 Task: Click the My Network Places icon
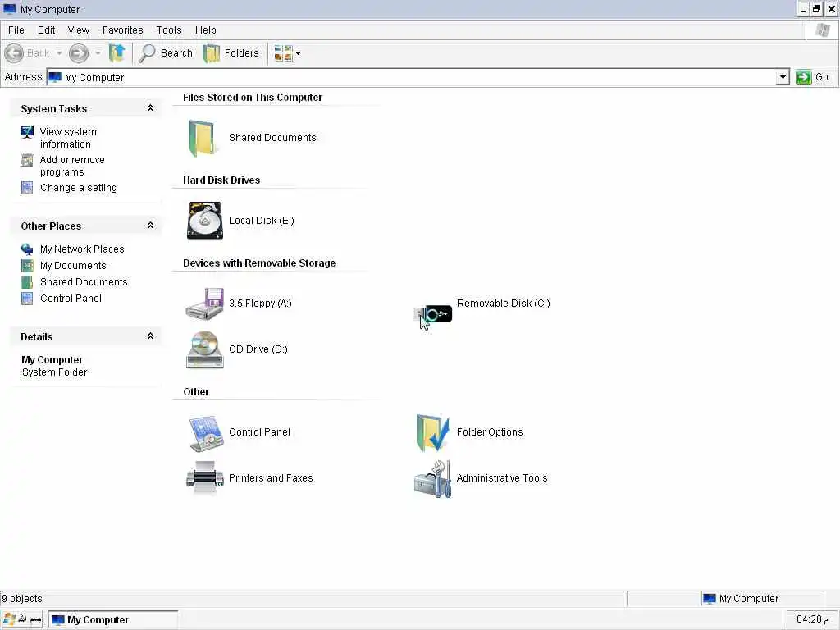(x=27, y=249)
